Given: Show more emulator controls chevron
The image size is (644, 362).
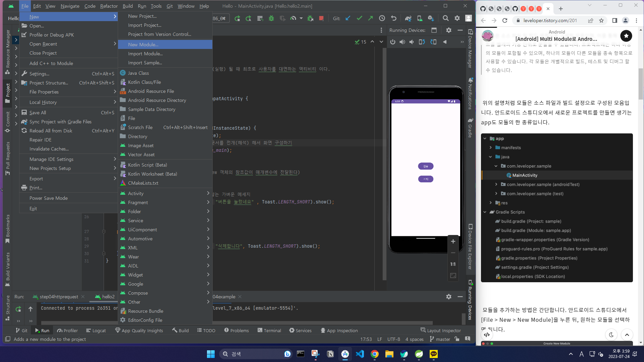Looking at the screenshot, I should click(x=462, y=42).
